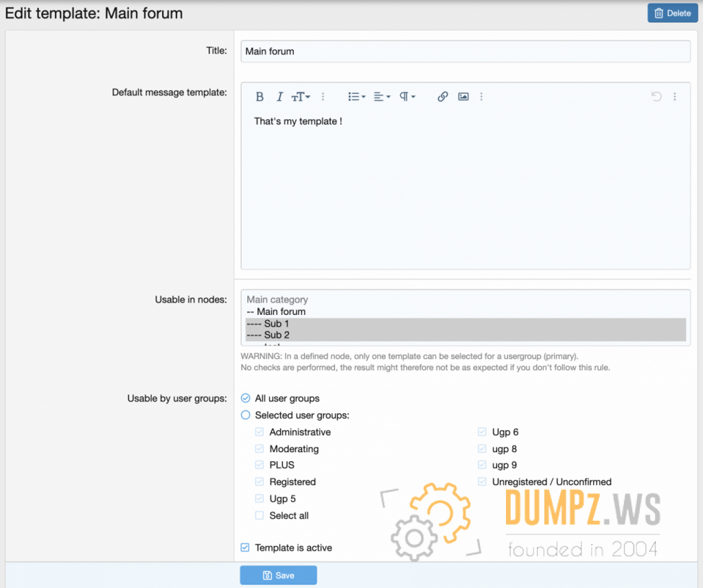Open more options after insert image
The width and height of the screenshot is (703, 588).
[x=481, y=97]
